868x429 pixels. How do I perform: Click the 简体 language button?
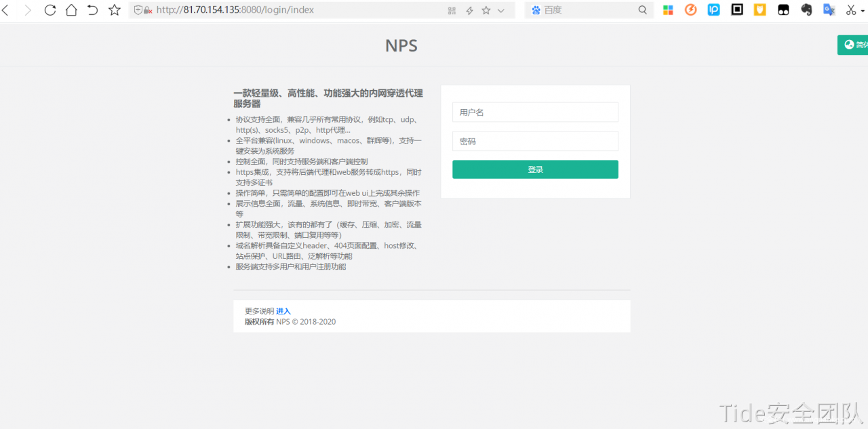(856, 44)
